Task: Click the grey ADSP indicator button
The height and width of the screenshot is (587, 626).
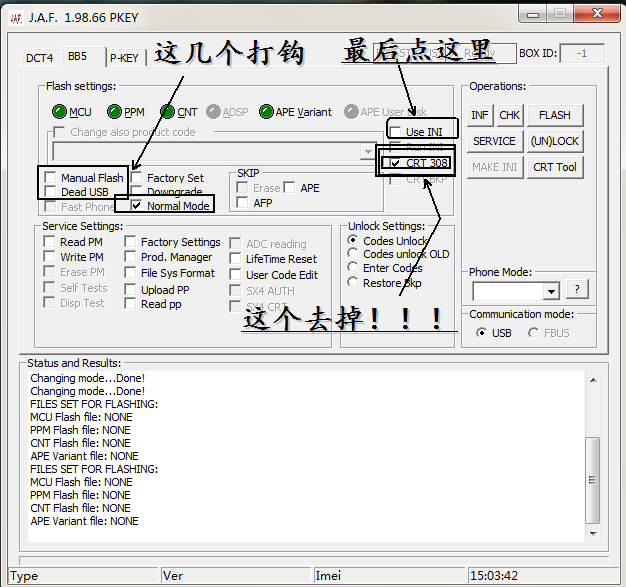Action: click(213, 112)
